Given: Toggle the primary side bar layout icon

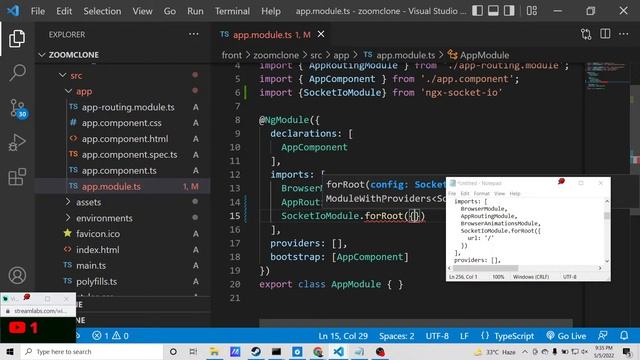Looking at the screenshot, I should (x=477, y=11).
